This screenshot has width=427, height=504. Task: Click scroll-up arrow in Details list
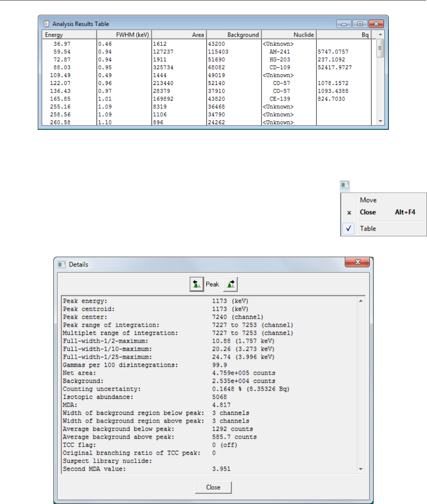click(361, 301)
